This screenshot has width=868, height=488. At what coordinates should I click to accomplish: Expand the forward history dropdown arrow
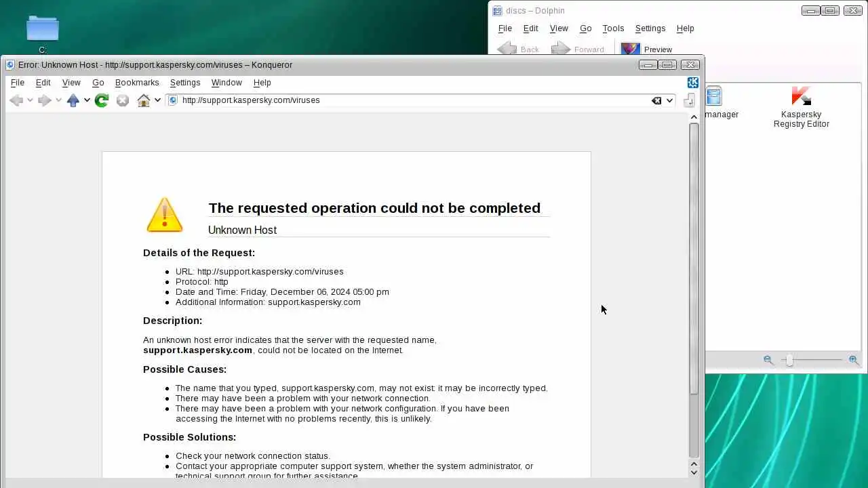[x=58, y=100]
